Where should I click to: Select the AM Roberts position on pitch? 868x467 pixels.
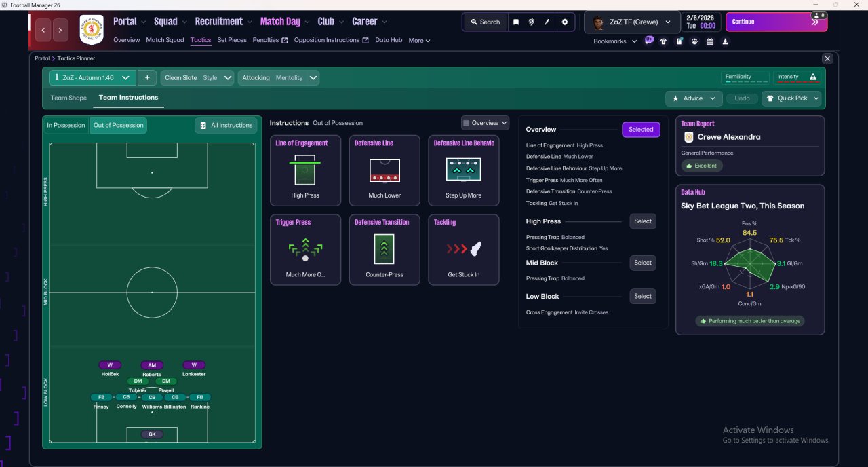(x=152, y=365)
